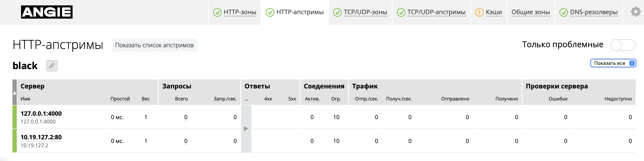Open the settings gear icon
The image size is (644, 161).
point(635,12)
